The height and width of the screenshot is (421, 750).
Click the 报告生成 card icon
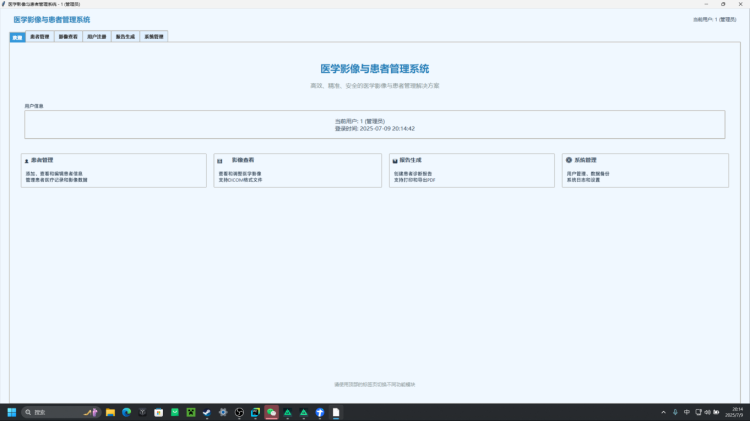click(395, 160)
